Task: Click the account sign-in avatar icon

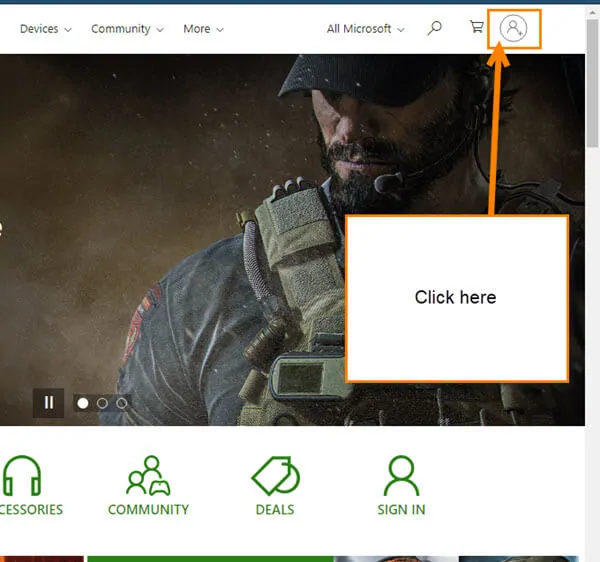Action: pos(513,28)
